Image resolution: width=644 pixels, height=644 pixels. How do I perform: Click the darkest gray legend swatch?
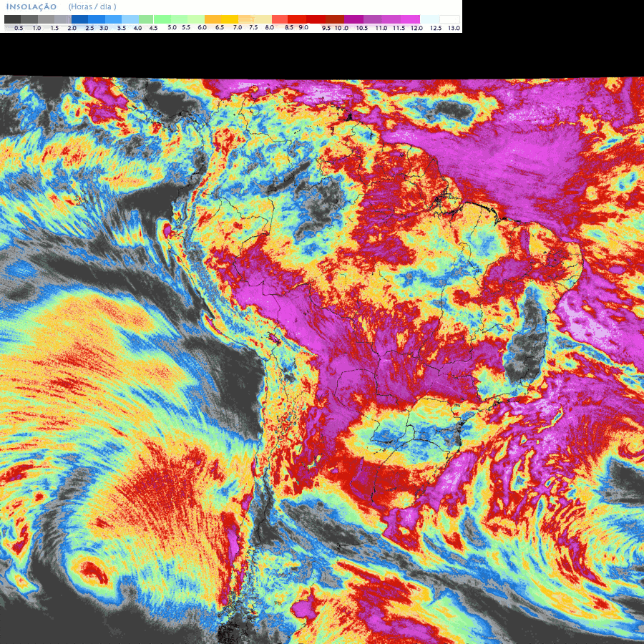click(12, 19)
